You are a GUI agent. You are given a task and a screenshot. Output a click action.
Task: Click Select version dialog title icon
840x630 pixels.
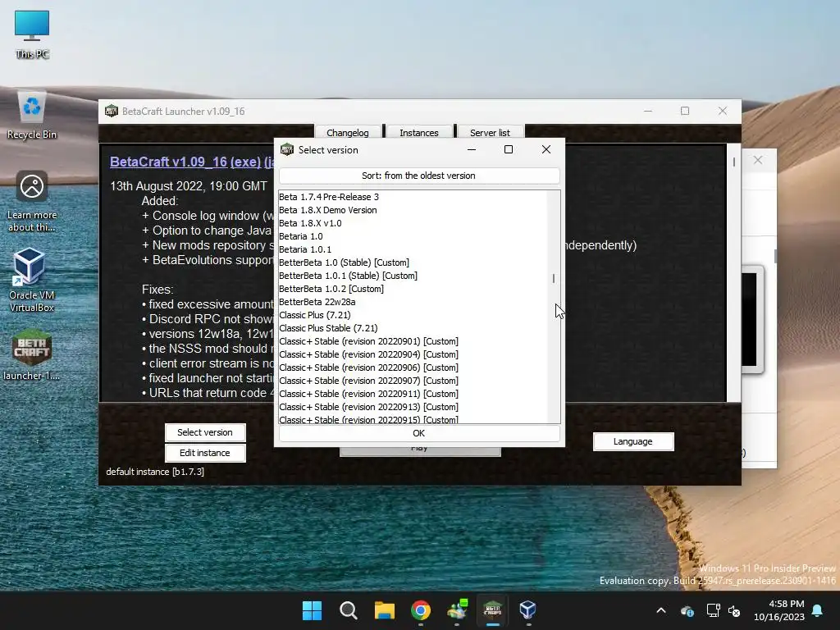tap(287, 149)
